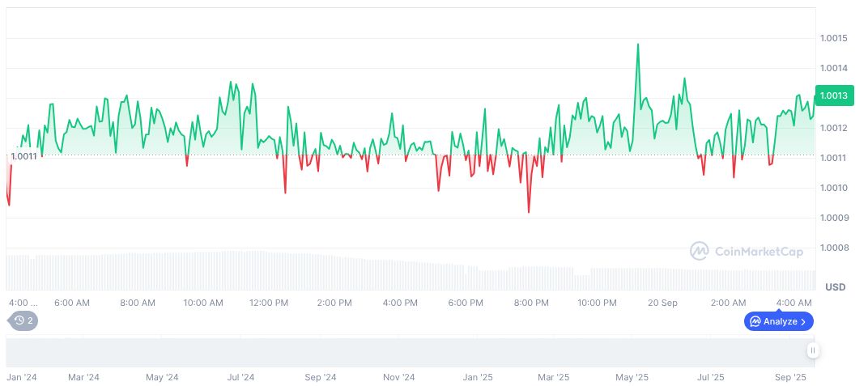Select the 6:00 AM time axis label

point(71,303)
